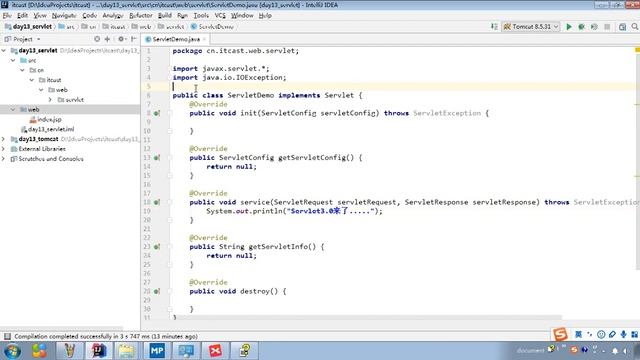640x360 pixels.
Task: Click the override gutter icon next to init method
Action: point(157,113)
